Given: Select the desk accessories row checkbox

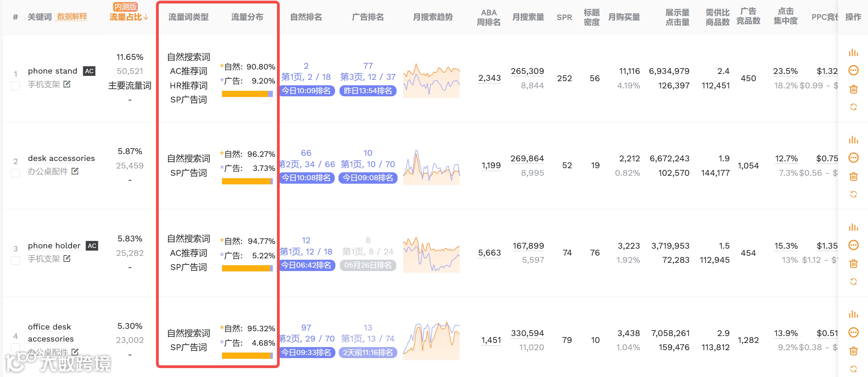Looking at the screenshot, I should click(x=15, y=173).
